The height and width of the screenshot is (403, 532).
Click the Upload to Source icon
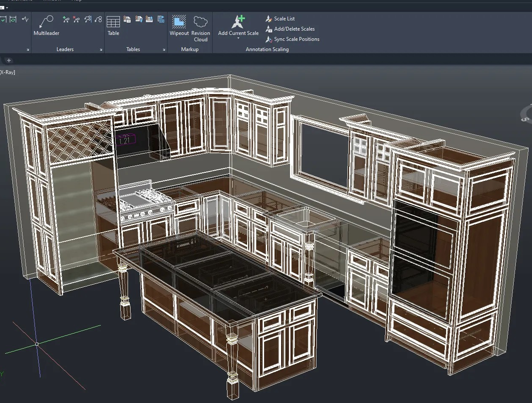[x=149, y=20]
